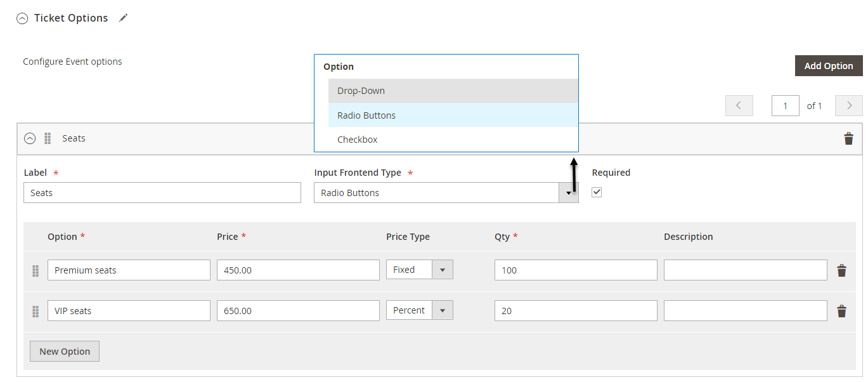This screenshot has width=868, height=382.
Task: Grab the drag handle of the Seats group
Action: coord(48,138)
